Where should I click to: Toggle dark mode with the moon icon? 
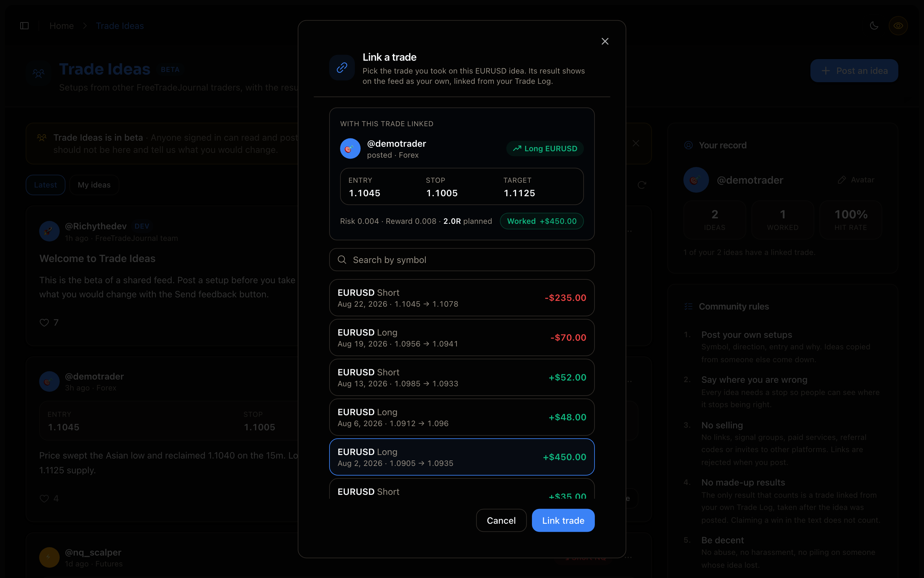pyautogui.click(x=874, y=26)
